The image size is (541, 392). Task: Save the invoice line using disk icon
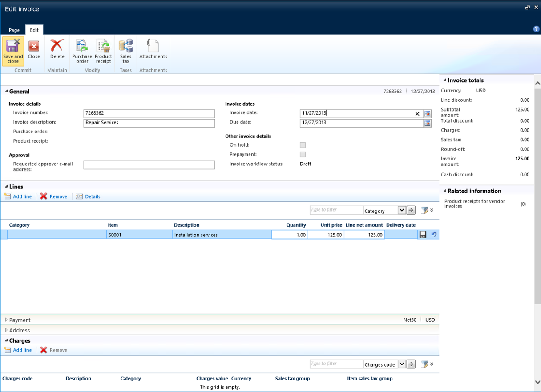(x=423, y=235)
